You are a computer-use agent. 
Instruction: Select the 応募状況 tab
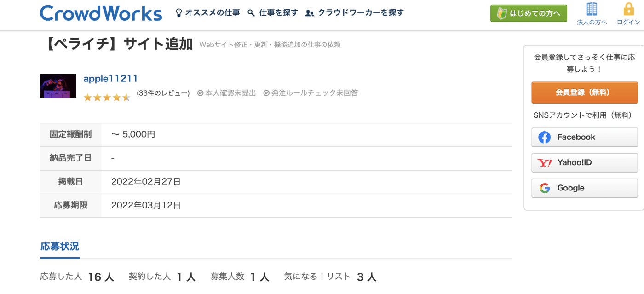(60, 246)
